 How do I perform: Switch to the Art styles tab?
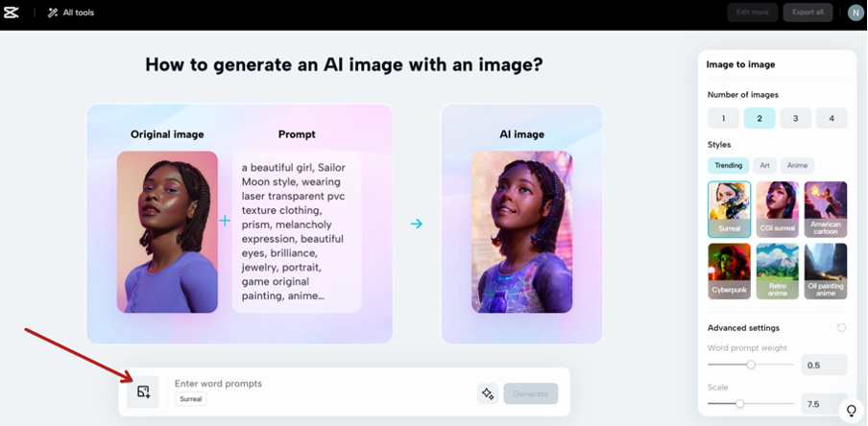click(764, 165)
